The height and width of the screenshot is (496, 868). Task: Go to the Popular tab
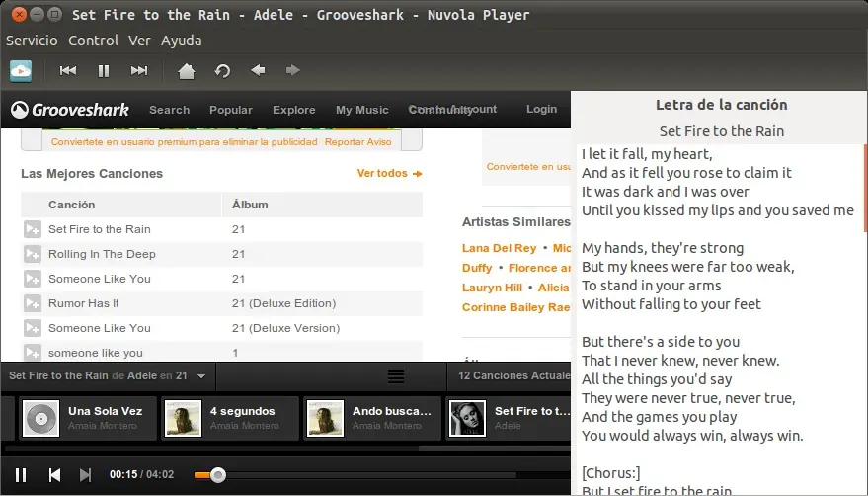(x=231, y=110)
